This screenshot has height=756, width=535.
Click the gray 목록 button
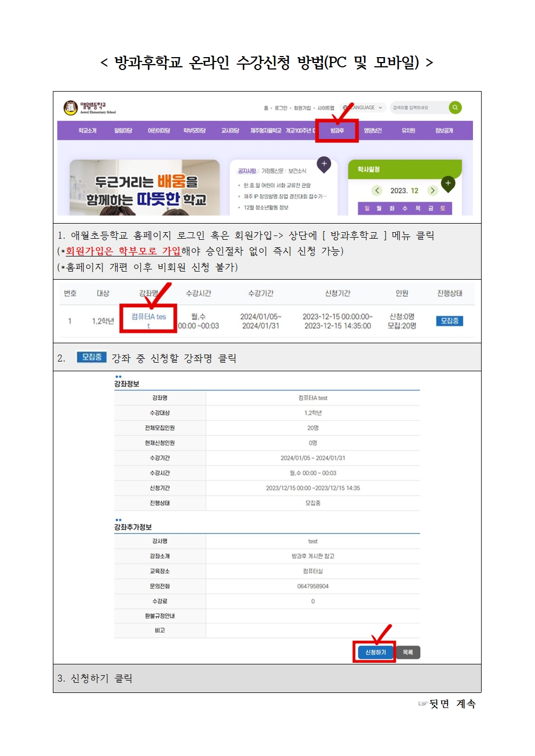coord(408,653)
